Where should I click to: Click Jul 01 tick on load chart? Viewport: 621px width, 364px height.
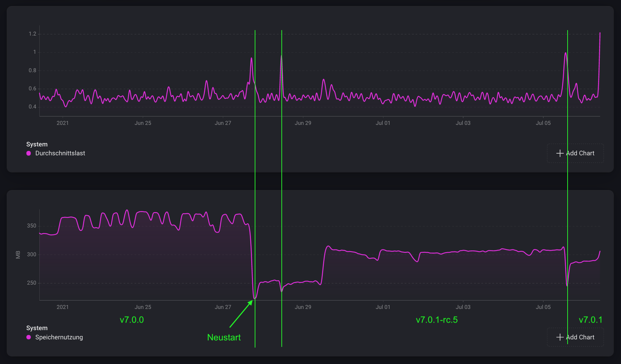pyautogui.click(x=383, y=123)
